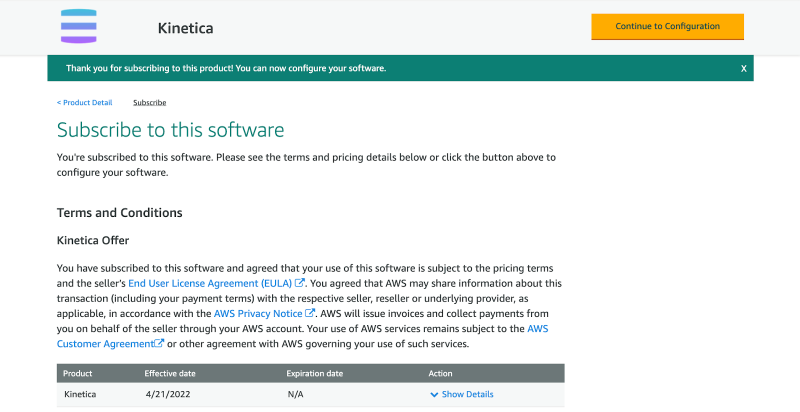The height and width of the screenshot is (412, 800).
Task: Open the AWS Customer Agreement link
Action: pyautogui.click(x=110, y=343)
